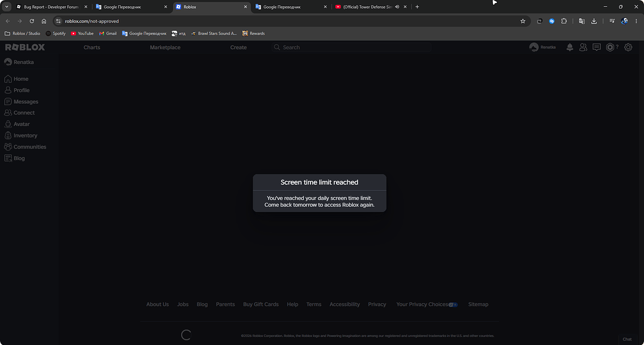Open a new browser tab
The height and width of the screenshot is (345, 644).
pos(418,7)
